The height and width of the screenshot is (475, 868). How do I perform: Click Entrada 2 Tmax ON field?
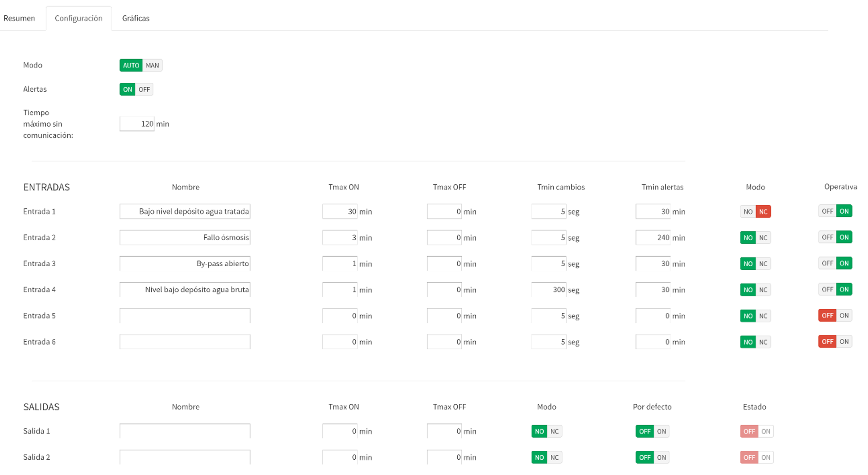pos(340,238)
